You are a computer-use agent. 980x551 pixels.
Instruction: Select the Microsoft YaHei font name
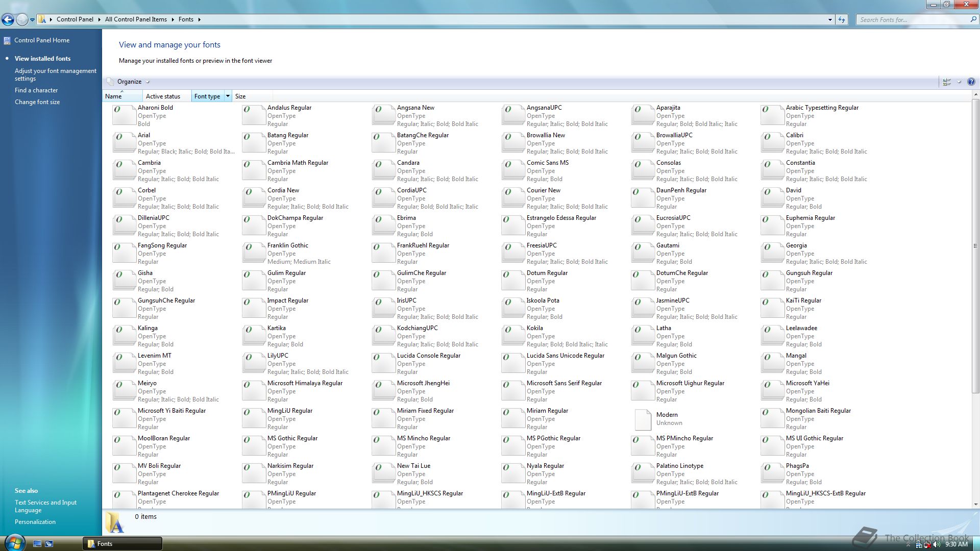807,383
